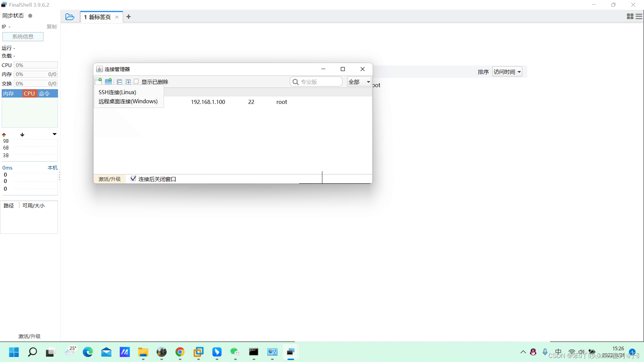644x362 pixels.
Task: Click the plus icon to add a tab
Action: [128, 17]
